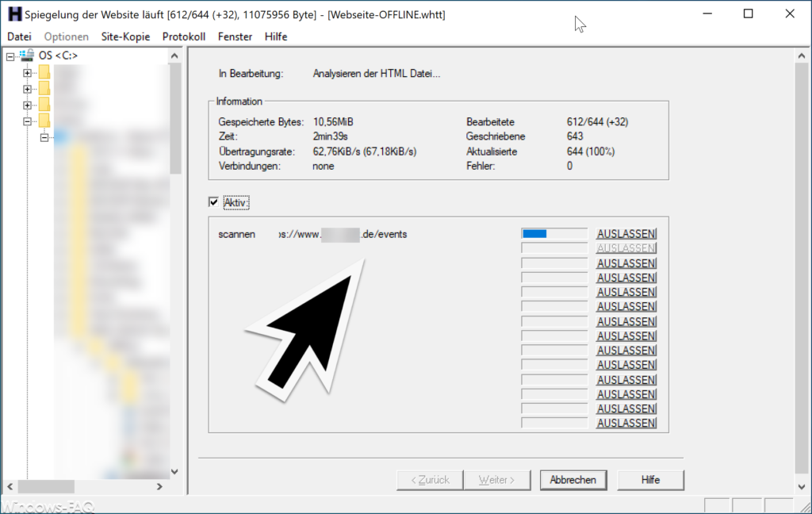Cancel mirroring with Abbrechen
The width and height of the screenshot is (812, 514).
(573, 480)
